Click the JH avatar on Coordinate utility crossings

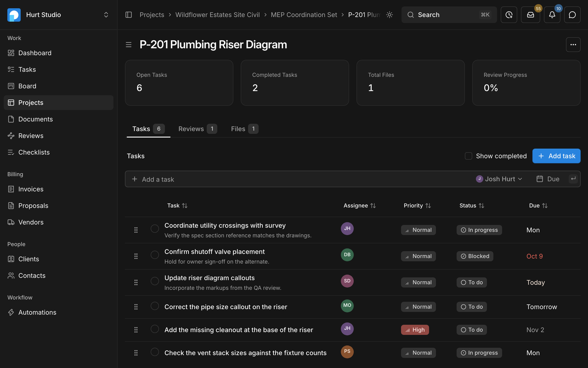click(x=347, y=229)
